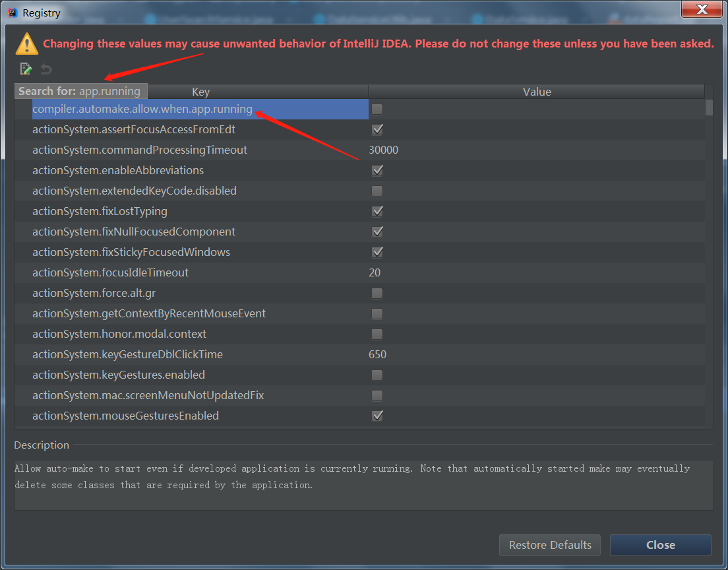Enable compiler.automake.allow.when.app.running checkbox
Screen dimensions: 728x570
click(377, 109)
